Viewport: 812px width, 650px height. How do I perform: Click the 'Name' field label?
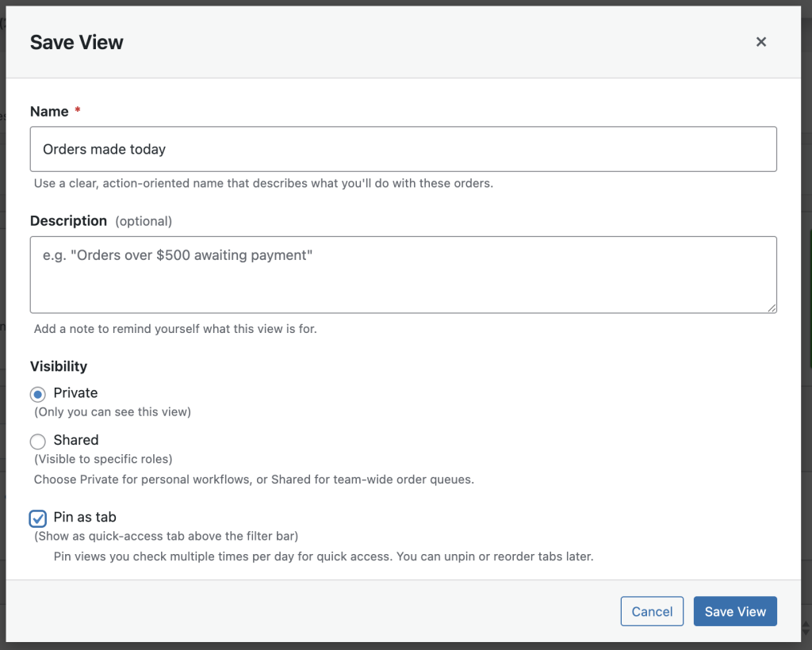click(49, 112)
